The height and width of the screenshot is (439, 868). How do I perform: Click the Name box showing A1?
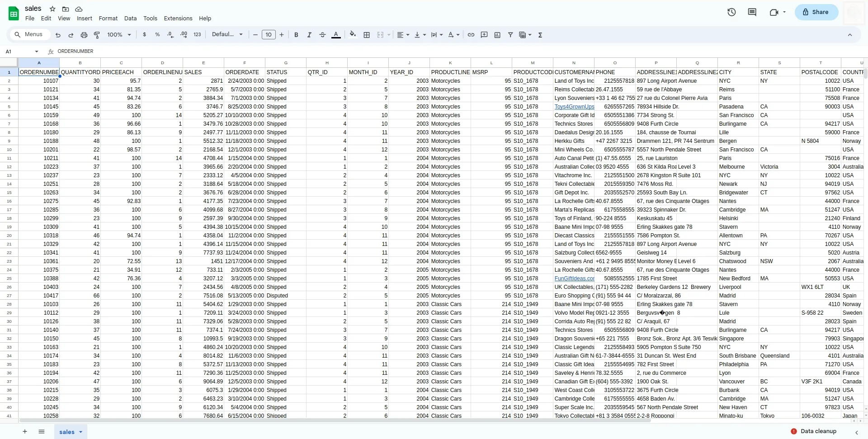pyautogui.click(x=18, y=52)
